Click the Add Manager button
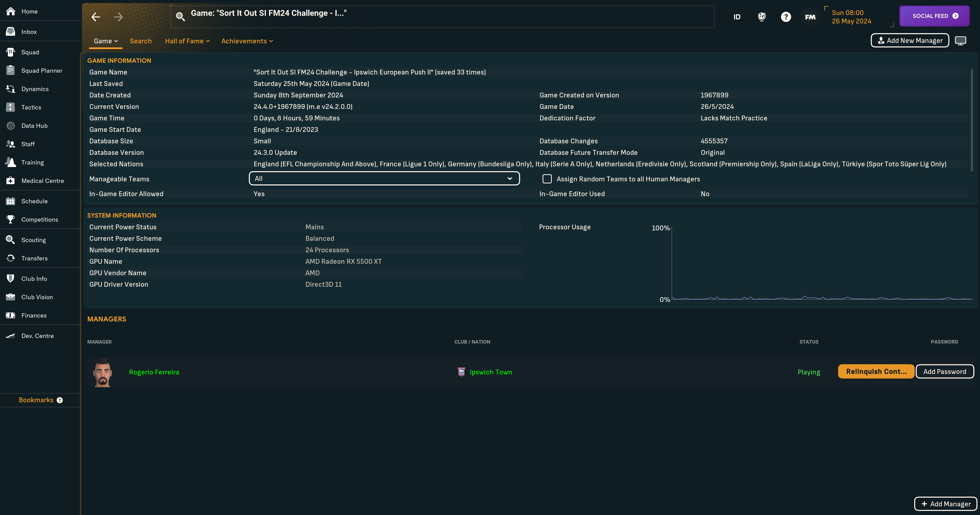The image size is (980, 515). (x=945, y=504)
